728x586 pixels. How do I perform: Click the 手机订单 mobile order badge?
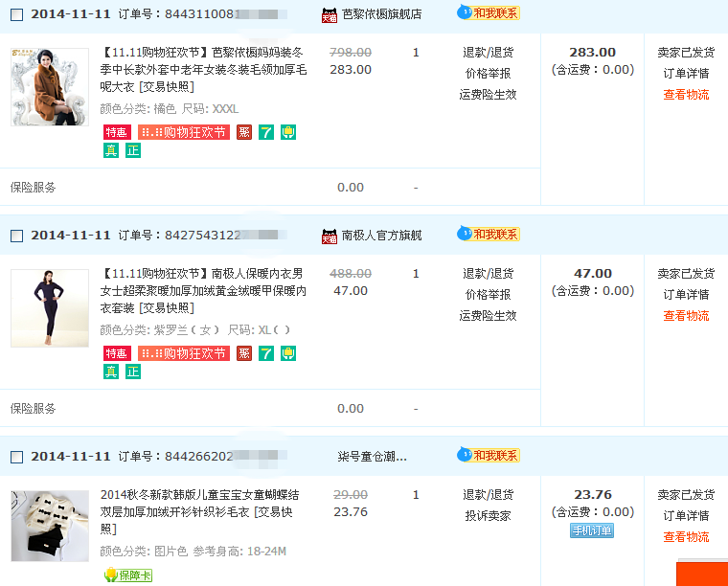point(592,530)
